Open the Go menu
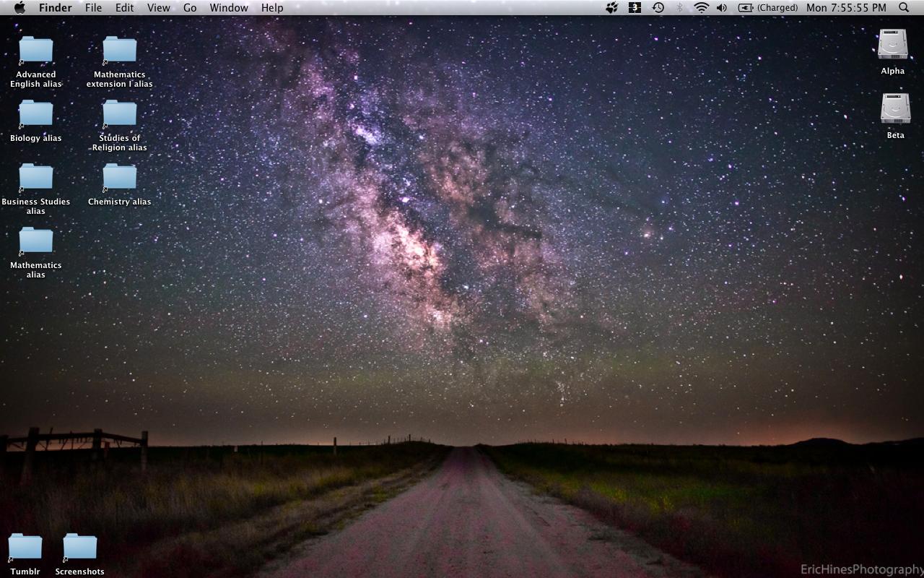 [x=190, y=7]
